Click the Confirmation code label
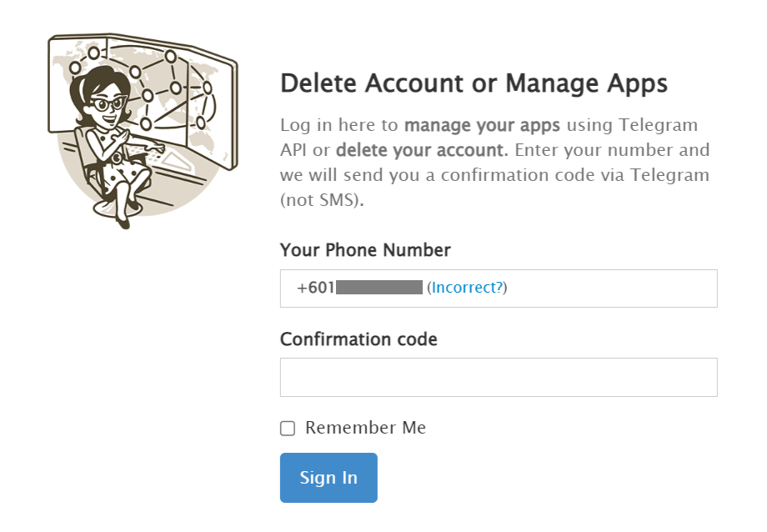The width and height of the screenshot is (767, 532). (358, 339)
